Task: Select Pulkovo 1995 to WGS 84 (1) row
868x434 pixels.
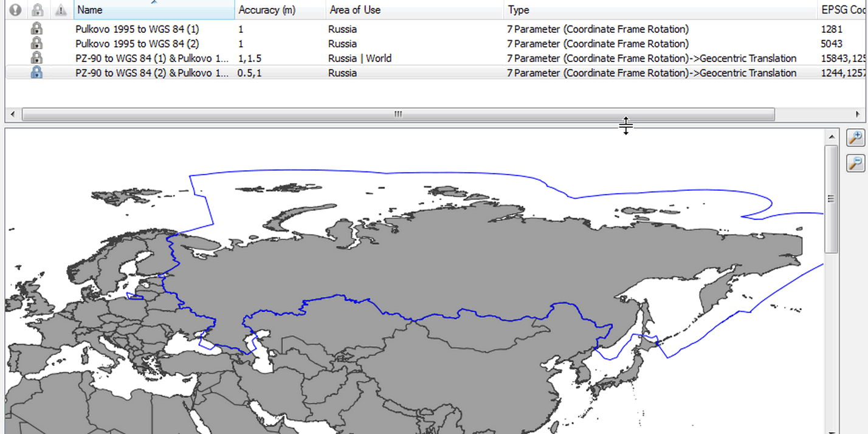Action: 436,29
